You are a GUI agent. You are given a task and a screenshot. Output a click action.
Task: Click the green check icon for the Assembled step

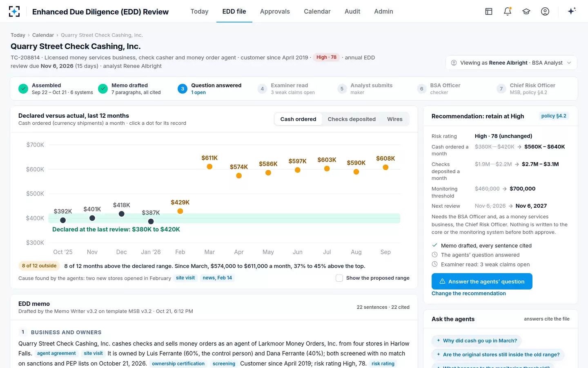point(24,88)
